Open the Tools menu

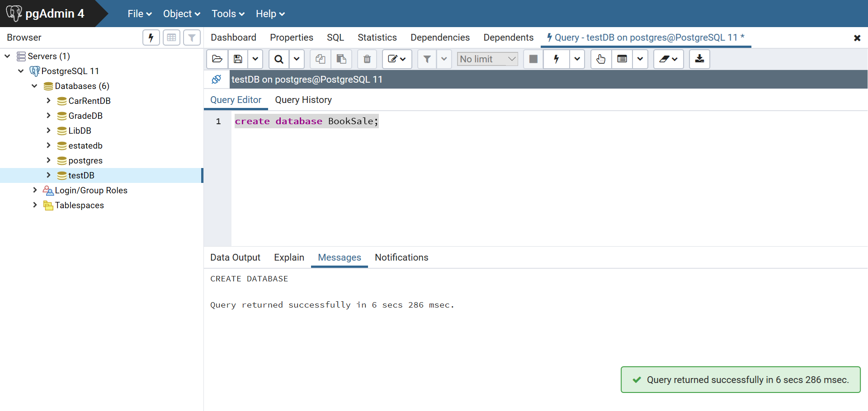(x=228, y=14)
